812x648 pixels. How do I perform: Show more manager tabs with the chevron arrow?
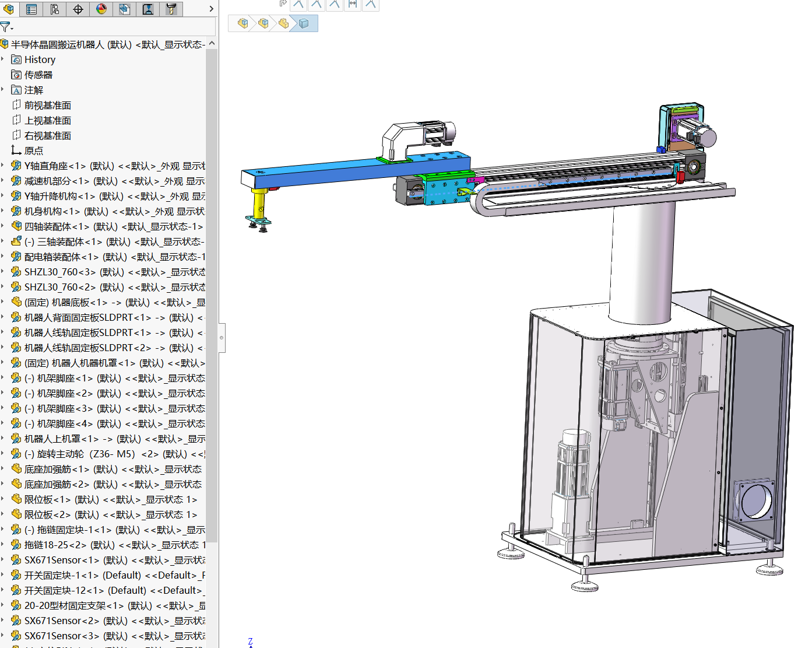coord(211,9)
